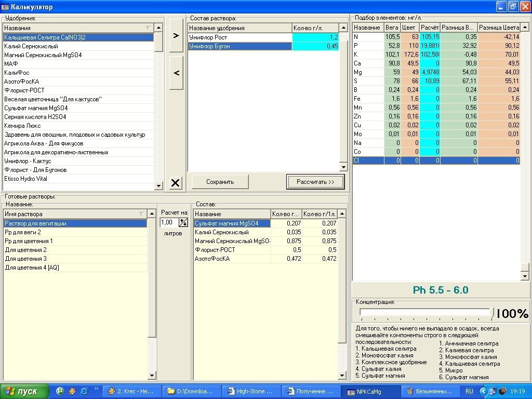Select Рр для цветения 1 ready solution

(75, 241)
